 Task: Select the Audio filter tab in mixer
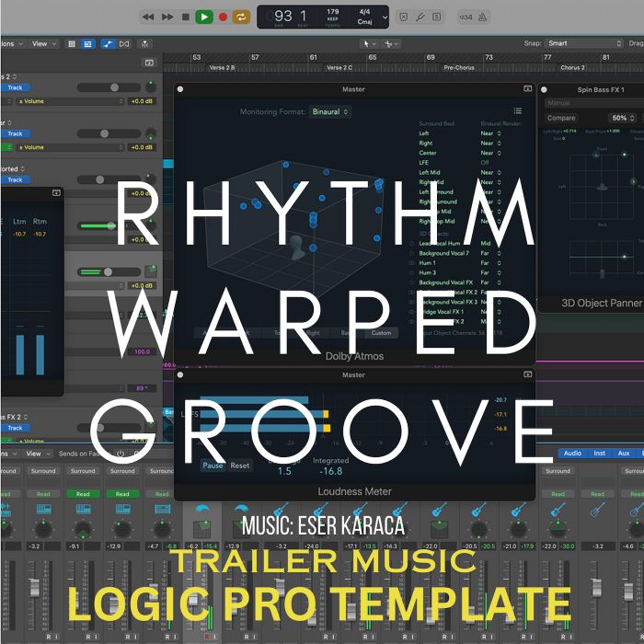[x=572, y=453]
